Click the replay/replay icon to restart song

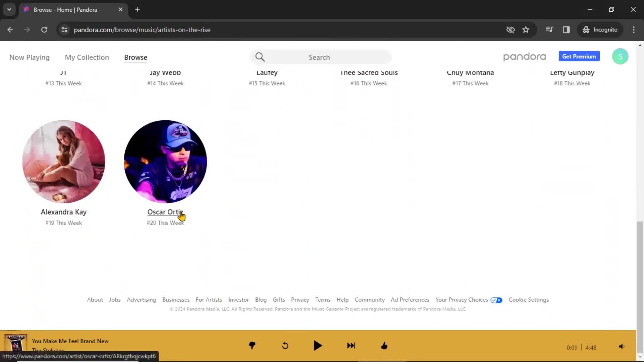point(285,345)
